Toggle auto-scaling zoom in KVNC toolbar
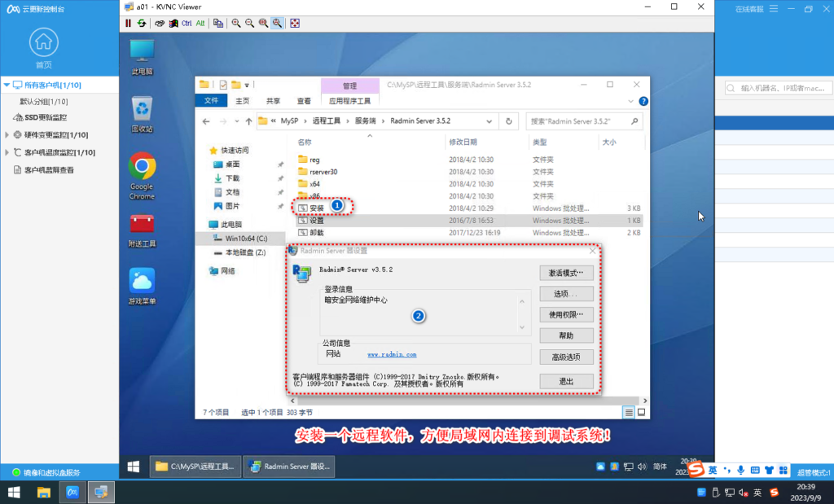The height and width of the screenshot is (504, 834). 275,23
